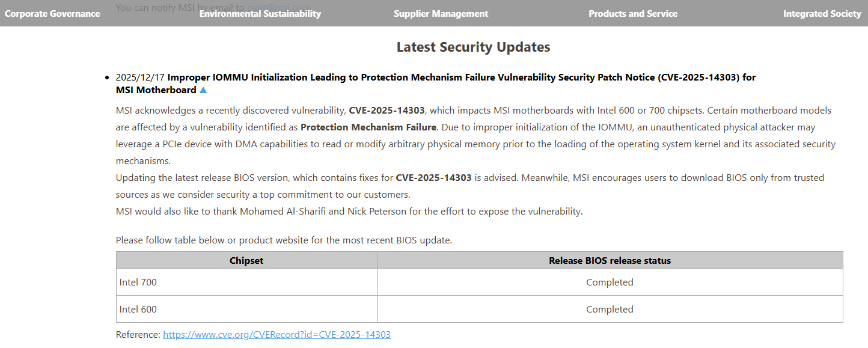This screenshot has width=868, height=348.
Task: Select the Intel 600 table cell
Action: tap(138, 310)
